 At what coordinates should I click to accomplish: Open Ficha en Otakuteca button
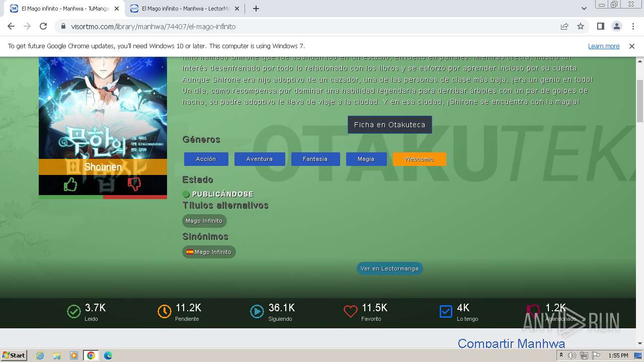click(x=389, y=125)
